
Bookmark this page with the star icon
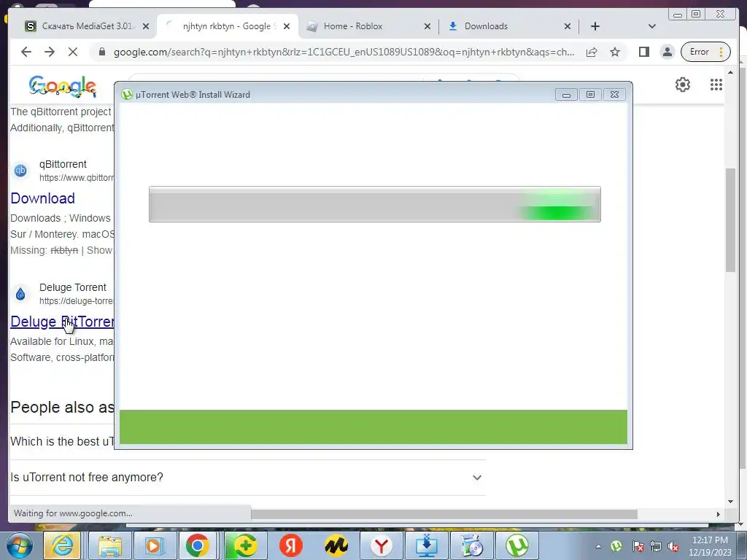(x=615, y=52)
